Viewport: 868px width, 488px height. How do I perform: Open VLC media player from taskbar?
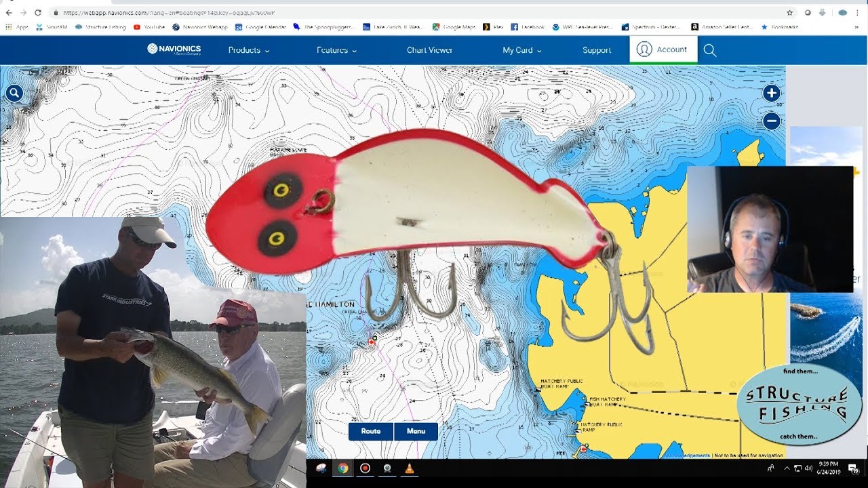point(409,468)
